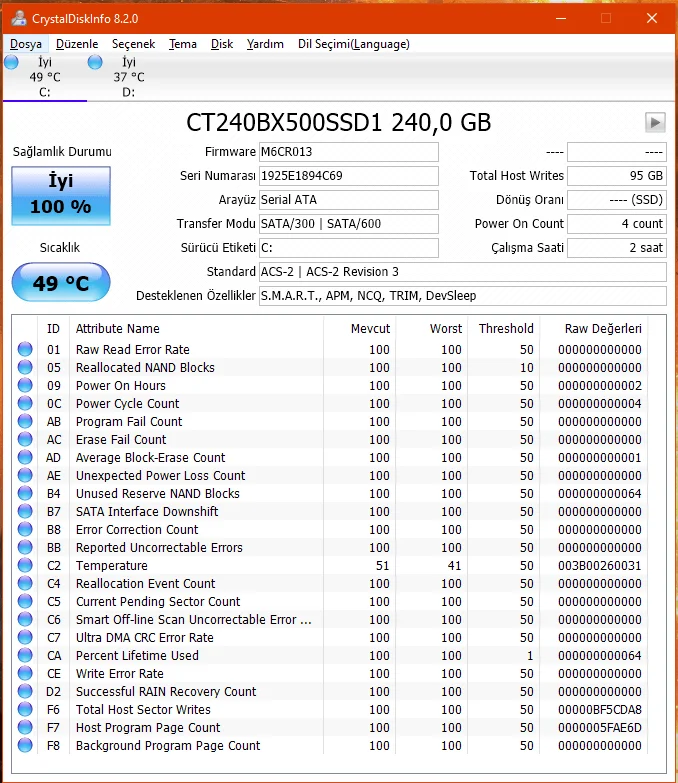Click the Standard field ACS-2 Revision 3
This screenshot has height=783, width=678.
tap(462, 272)
